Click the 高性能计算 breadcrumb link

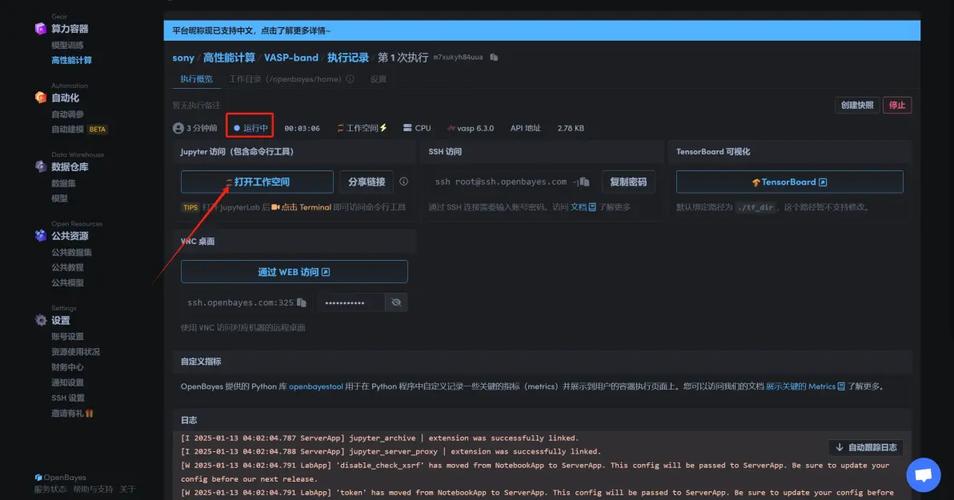(x=229, y=58)
